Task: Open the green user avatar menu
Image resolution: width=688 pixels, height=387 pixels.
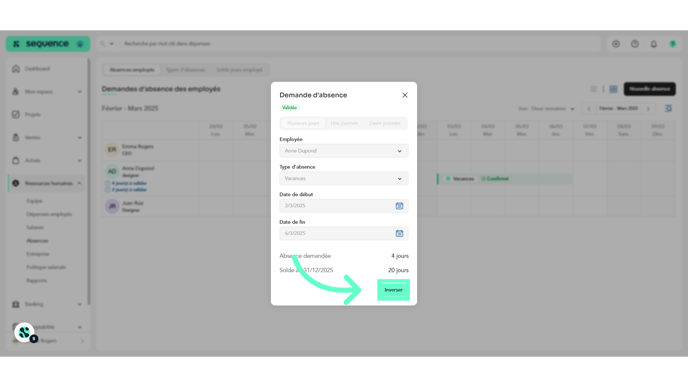Action: (x=673, y=44)
